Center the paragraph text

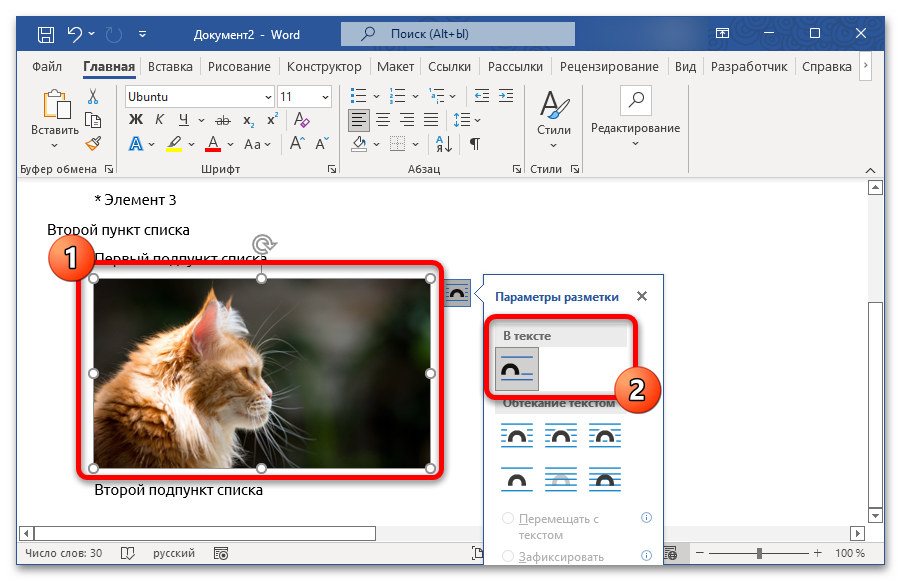point(383,120)
